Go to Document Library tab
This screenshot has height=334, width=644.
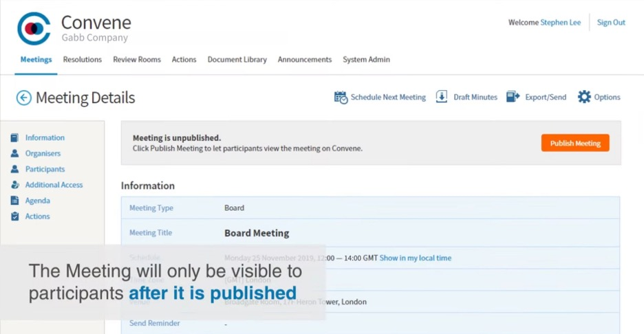click(237, 60)
